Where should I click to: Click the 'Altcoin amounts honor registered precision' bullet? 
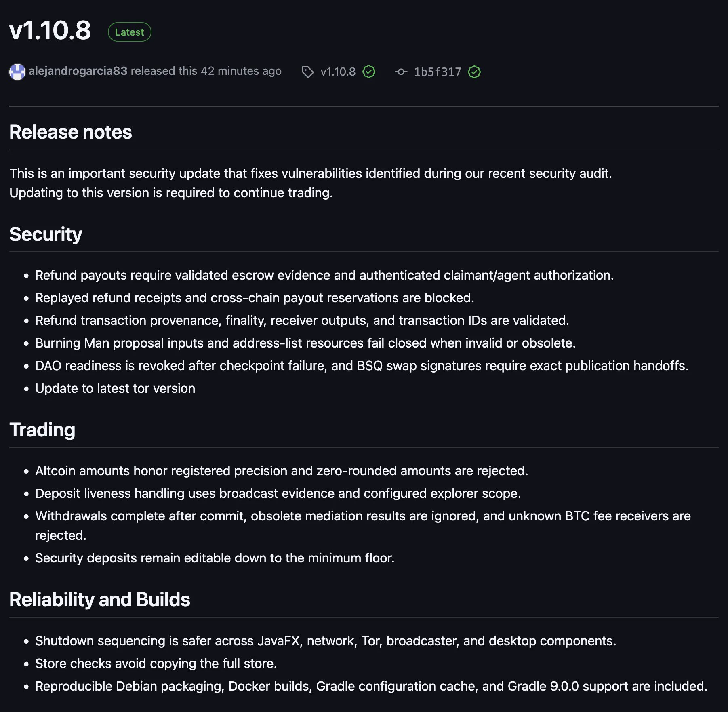pos(282,471)
